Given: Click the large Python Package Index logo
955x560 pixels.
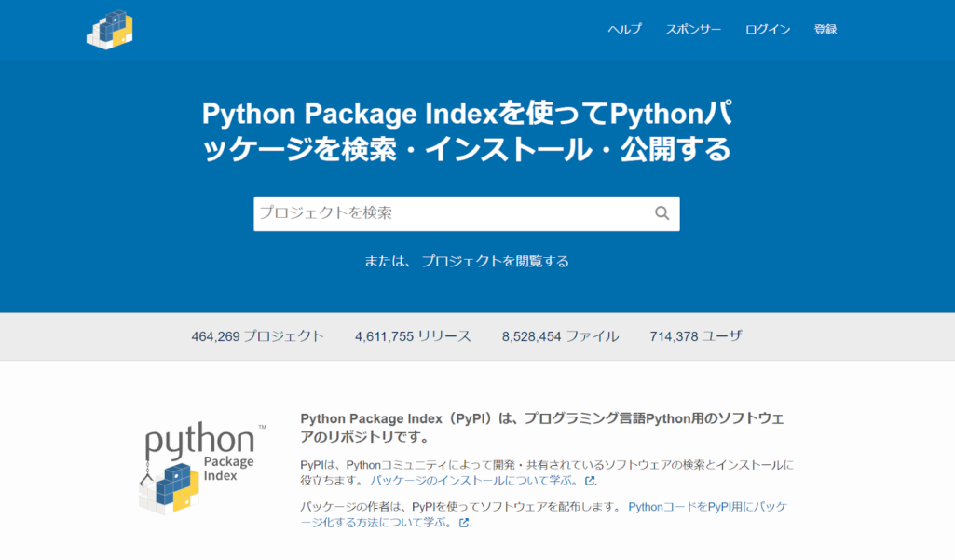Looking at the screenshot, I should pyautogui.click(x=201, y=468).
